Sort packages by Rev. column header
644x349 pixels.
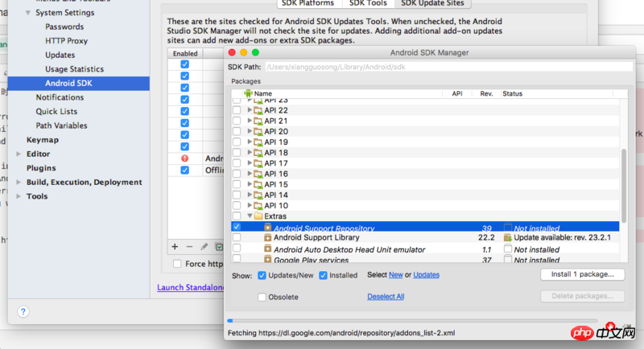(x=486, y=93)
